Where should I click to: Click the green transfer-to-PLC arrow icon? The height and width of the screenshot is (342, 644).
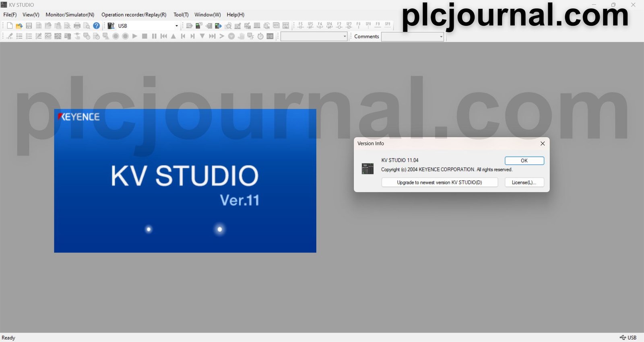point(218,26)
